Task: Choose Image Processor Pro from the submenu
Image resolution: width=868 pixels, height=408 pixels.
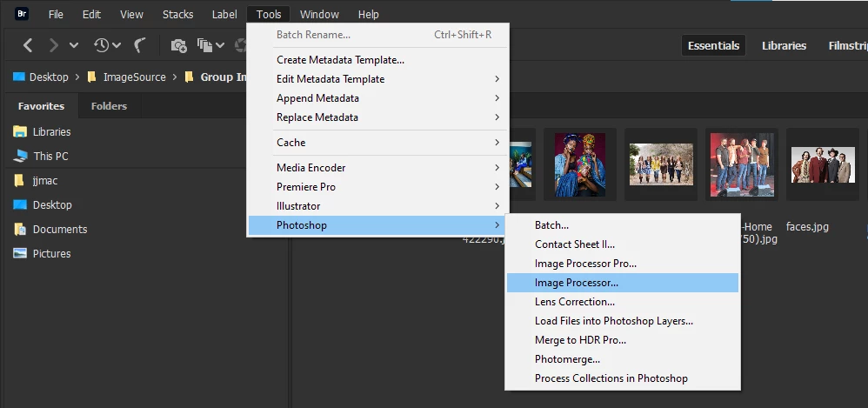Action: [x=623, y=264]
